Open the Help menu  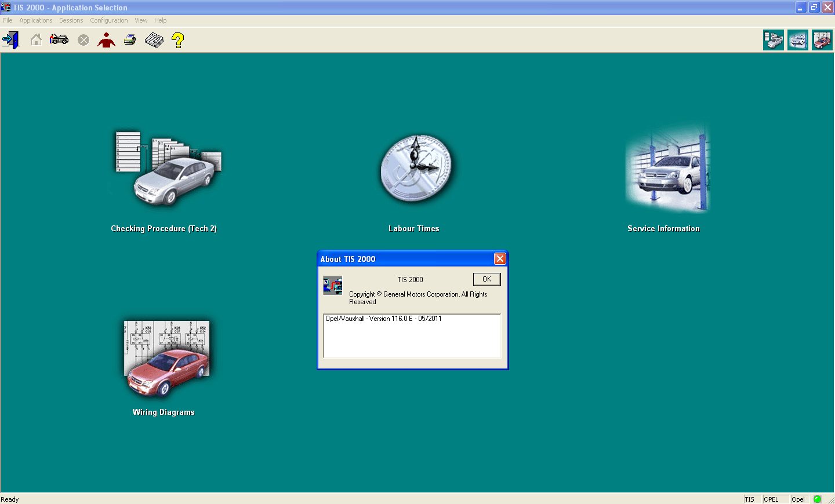click(x=160, y=20)
